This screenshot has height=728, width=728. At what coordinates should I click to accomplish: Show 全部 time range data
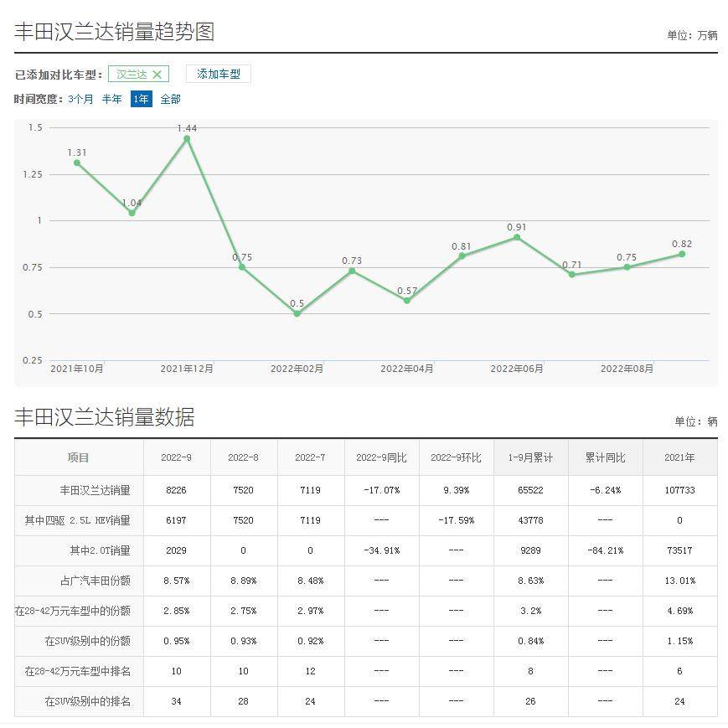click(x=170, y=99)
